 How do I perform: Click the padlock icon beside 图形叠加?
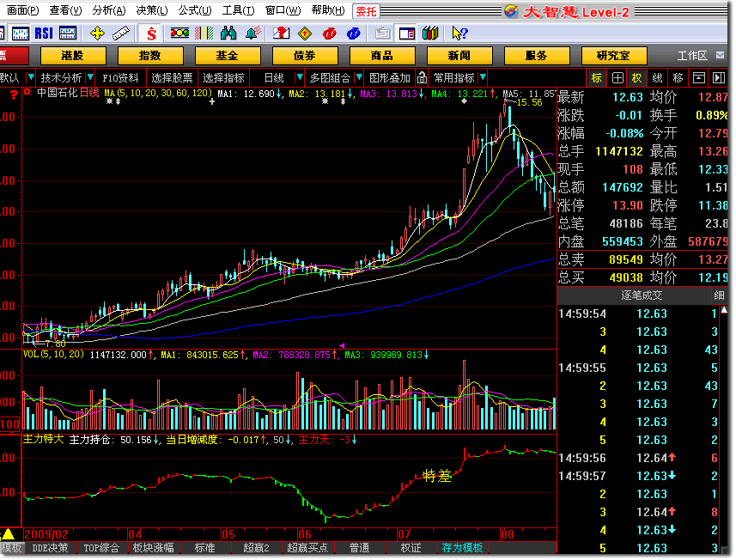(x=422, y=77)
